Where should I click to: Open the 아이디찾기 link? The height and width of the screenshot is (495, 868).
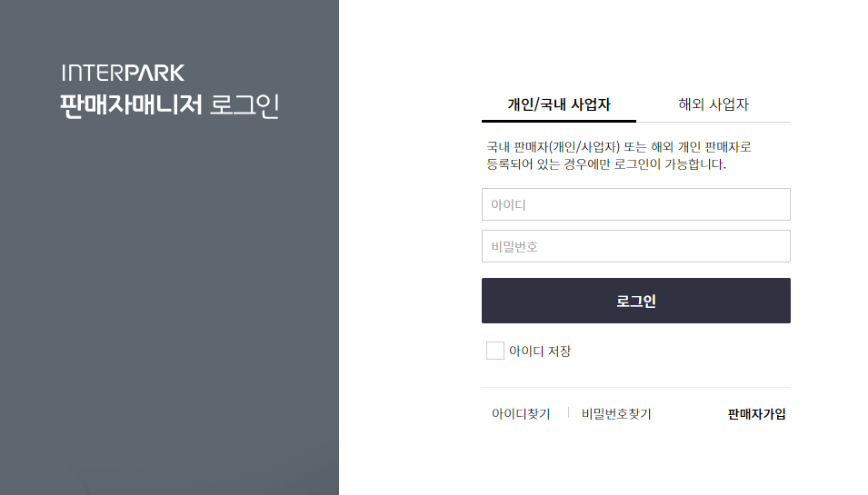pyautogui.click(x=521, y=413)
